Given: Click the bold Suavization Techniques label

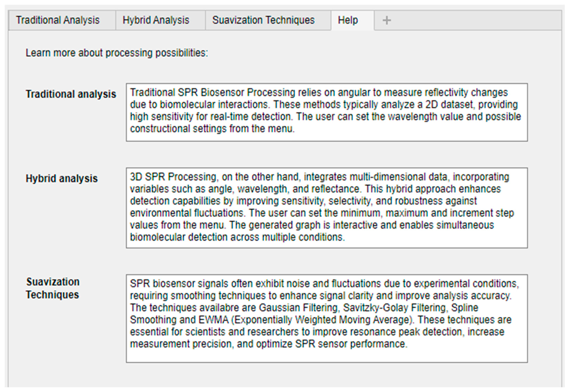Looking at the screenshot, I should (53, 288).
